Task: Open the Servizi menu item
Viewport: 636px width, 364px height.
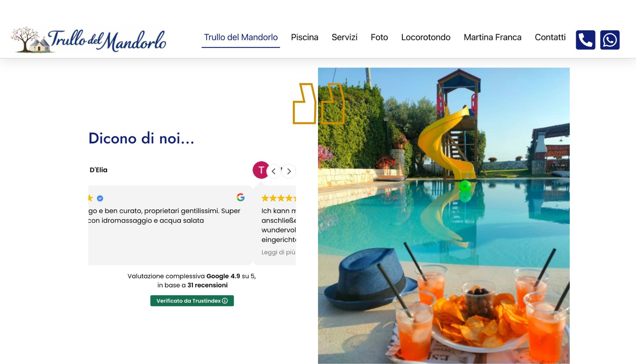Action: click(344, 37)
